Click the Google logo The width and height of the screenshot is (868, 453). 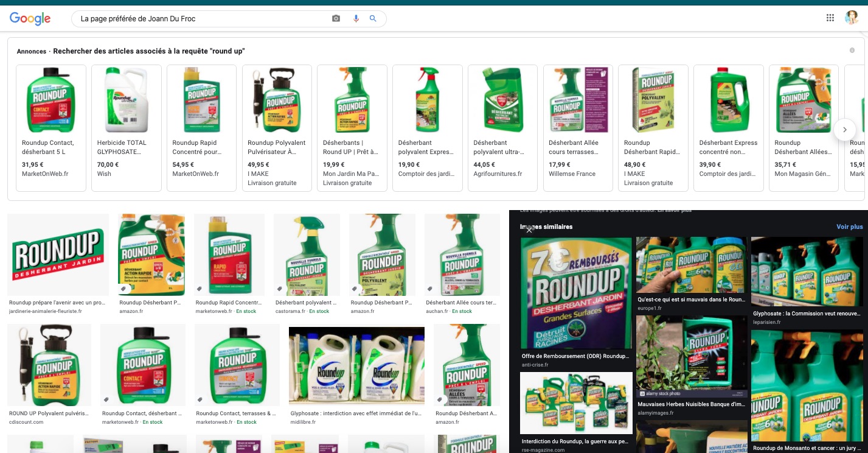click(30, 19)
